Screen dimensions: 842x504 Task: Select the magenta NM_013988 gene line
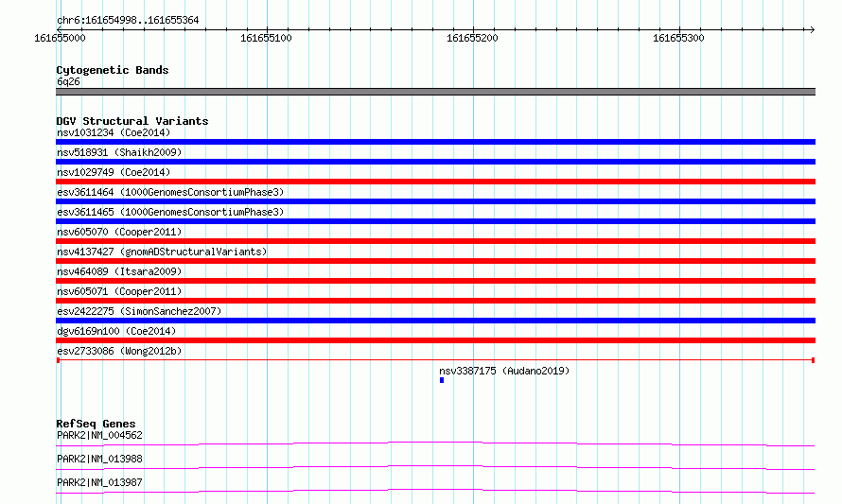[x=435, y=467]
